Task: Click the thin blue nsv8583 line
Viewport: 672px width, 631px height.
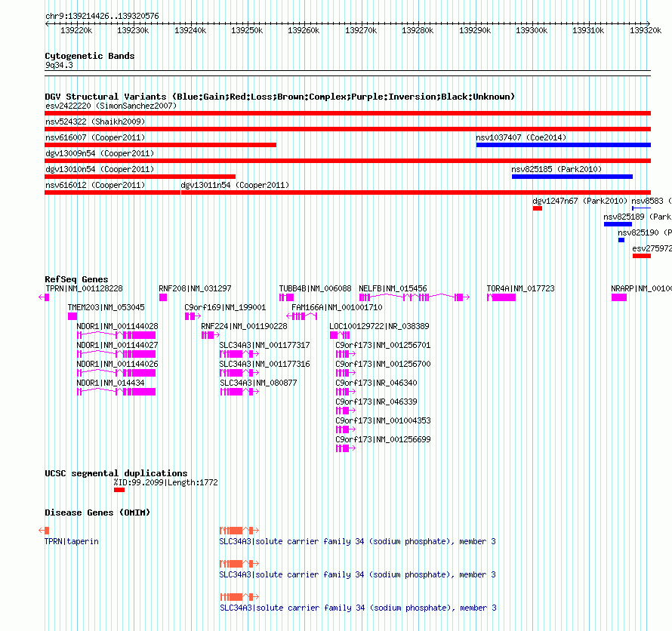Action: [642, 208]
